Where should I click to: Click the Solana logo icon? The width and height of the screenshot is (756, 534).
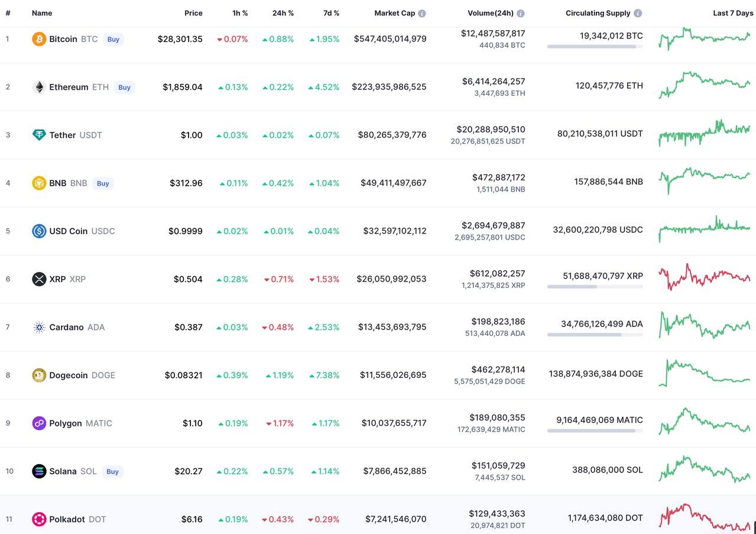click(x=39, y=471)
